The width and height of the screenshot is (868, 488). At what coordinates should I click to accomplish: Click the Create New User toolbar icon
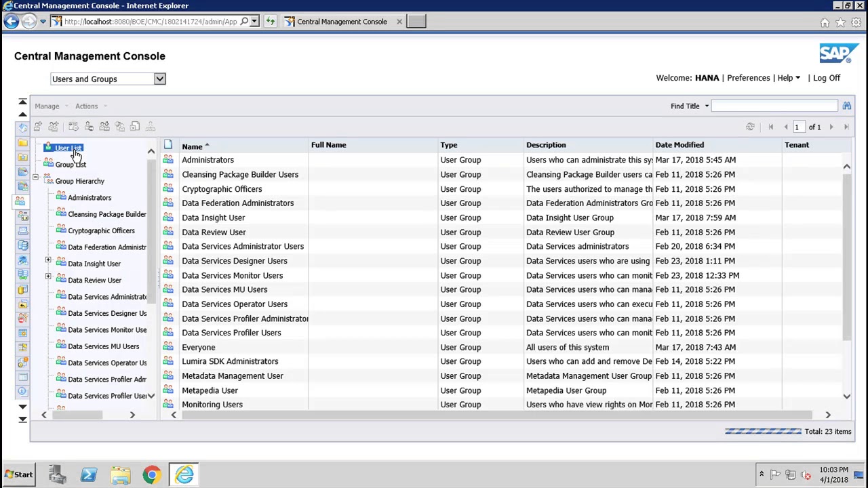pos(38,127)
